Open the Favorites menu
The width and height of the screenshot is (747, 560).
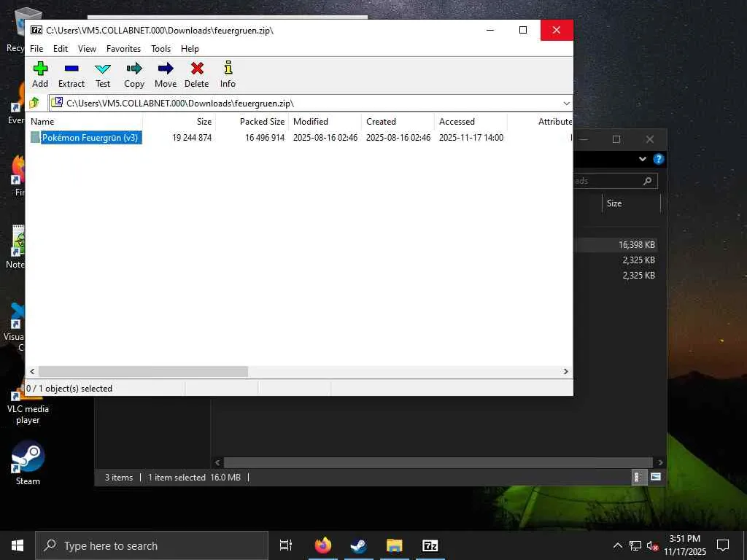point(123,49)
